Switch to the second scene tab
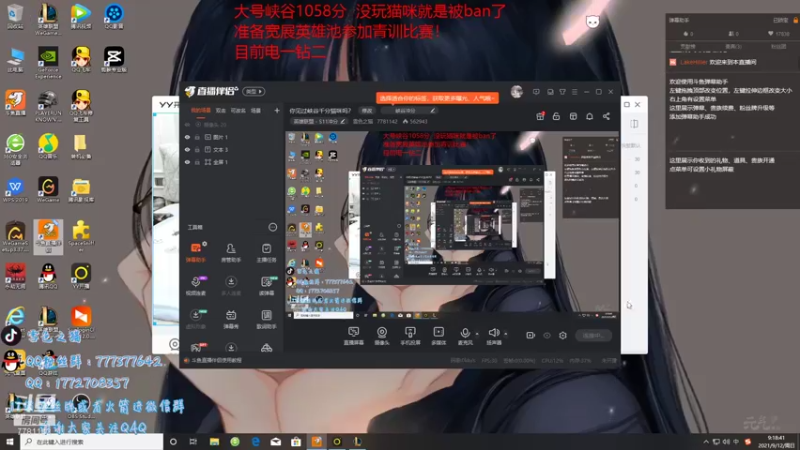The width and height of the screenshot is (800, 450). point(220,110)
